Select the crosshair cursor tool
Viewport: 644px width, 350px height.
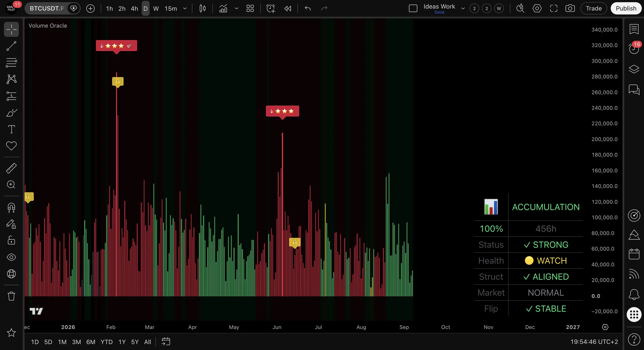coord(11,30)
